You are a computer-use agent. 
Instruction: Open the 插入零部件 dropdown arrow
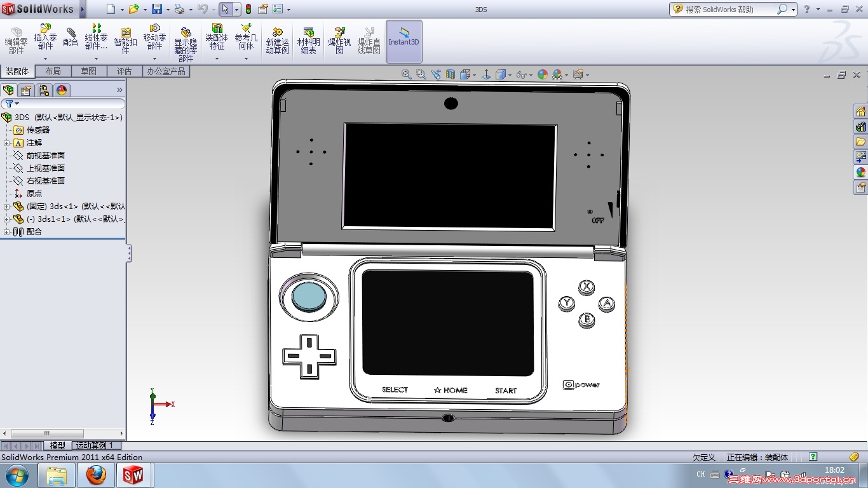coord(45,58)
